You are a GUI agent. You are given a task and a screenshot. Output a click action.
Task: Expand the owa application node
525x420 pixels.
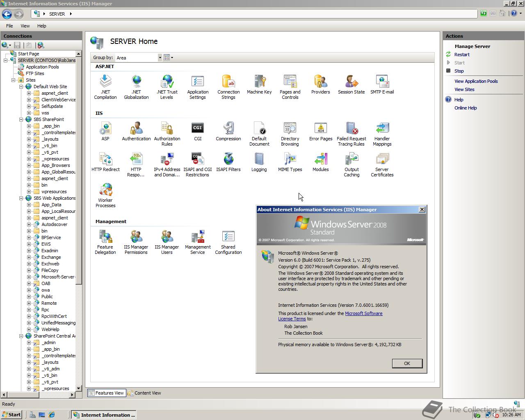(x=29, y=290)
